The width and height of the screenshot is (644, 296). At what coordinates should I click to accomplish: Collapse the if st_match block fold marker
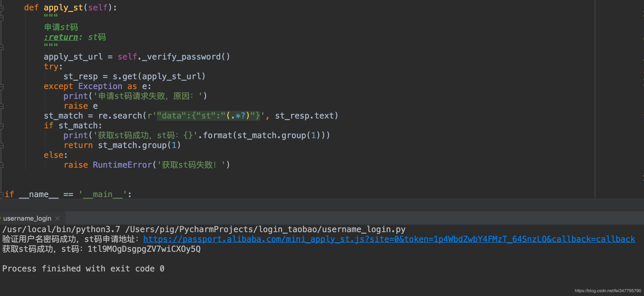tap(2, 125)
